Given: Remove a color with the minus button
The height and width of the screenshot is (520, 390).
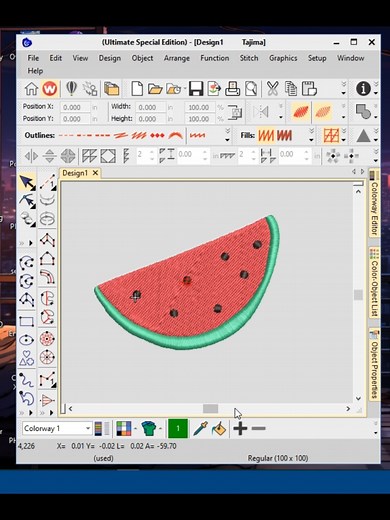Looking at the screenshot, I should (259, 428).
